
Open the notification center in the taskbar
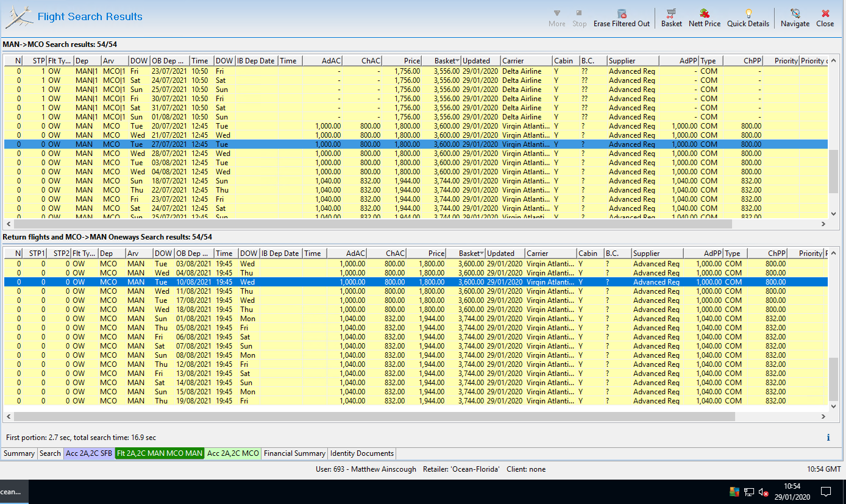coord(826,491)
